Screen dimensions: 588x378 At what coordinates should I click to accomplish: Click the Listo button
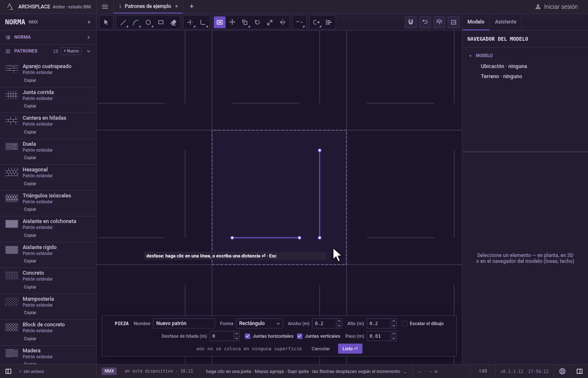[350, 349]
